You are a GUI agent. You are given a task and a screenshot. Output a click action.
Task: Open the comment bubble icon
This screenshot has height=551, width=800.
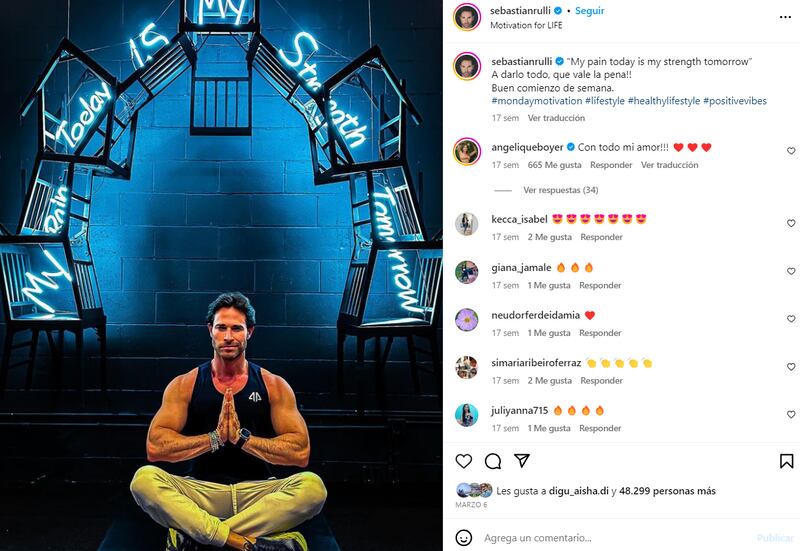(x=493, y=461)
